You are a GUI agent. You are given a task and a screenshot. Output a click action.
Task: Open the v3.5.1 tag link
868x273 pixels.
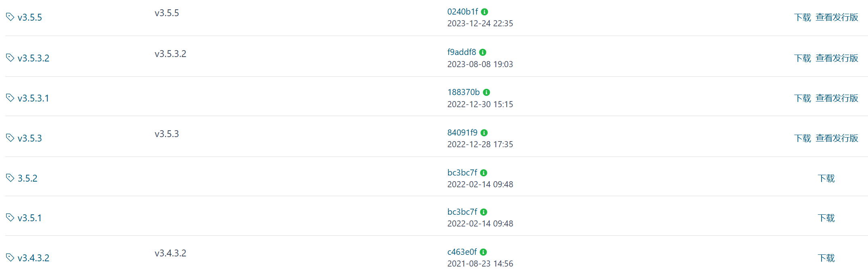point(29,218)
